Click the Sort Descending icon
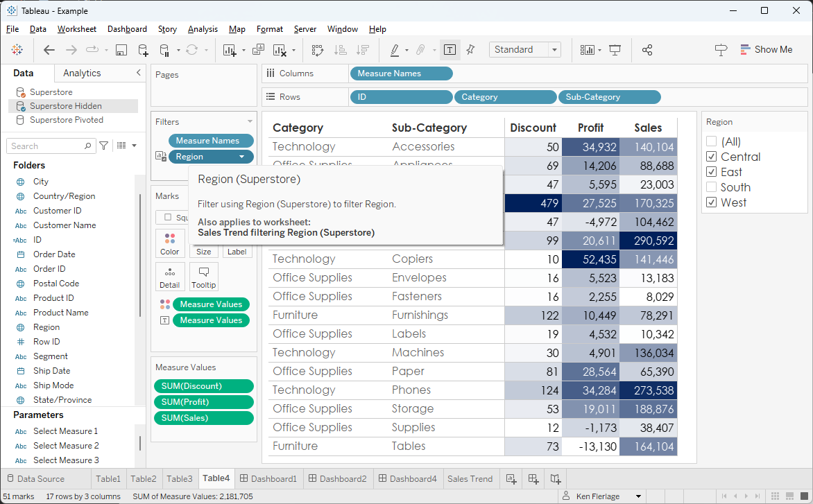813x504 pixels. pyautogui.click(x=363, y=50)
